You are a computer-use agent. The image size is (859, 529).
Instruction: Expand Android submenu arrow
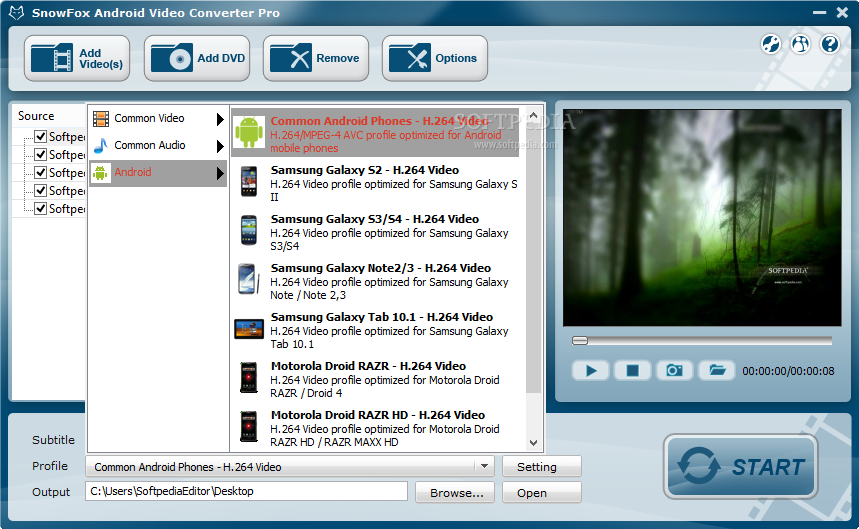point(220,174)
